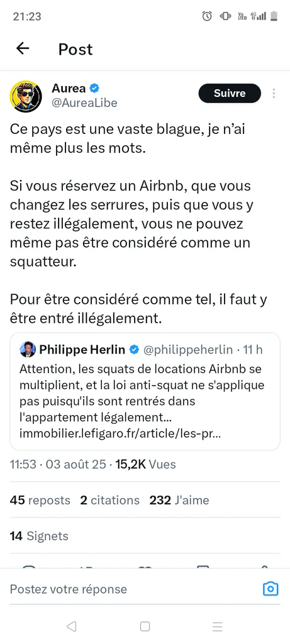Viewport: 290px width, 644px height.
Task: Open Aurea's profile avatar
Action: coord(26,96)
